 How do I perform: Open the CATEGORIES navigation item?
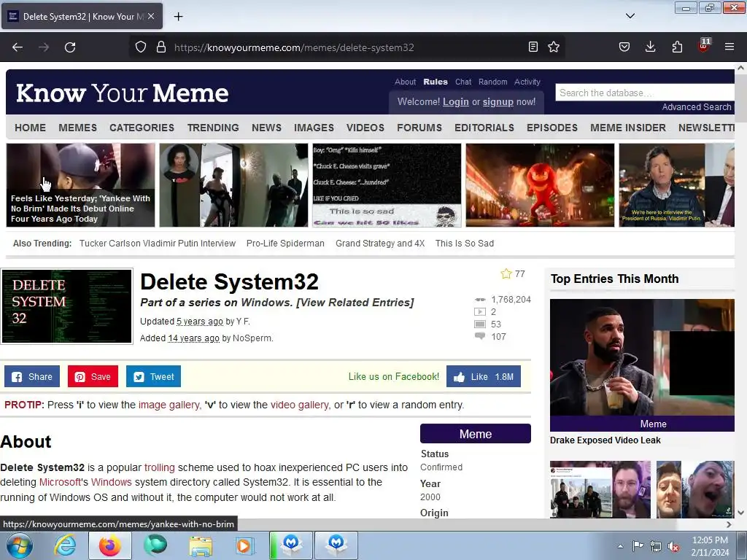142,128
